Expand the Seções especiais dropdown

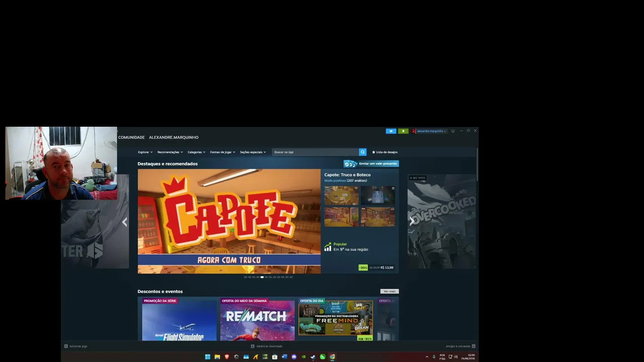pyautogui.click(x=253, y=152)
